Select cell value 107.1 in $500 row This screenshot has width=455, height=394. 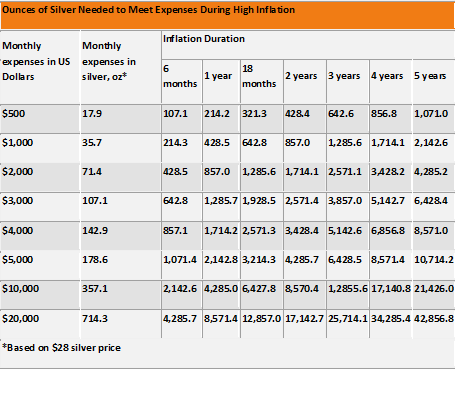tap(175, 114)
